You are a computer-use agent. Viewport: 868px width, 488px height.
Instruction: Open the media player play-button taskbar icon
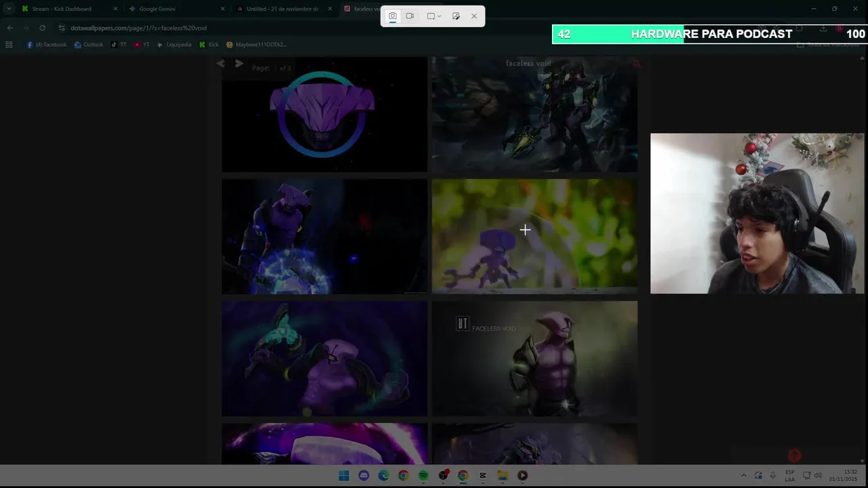[522, 476]
